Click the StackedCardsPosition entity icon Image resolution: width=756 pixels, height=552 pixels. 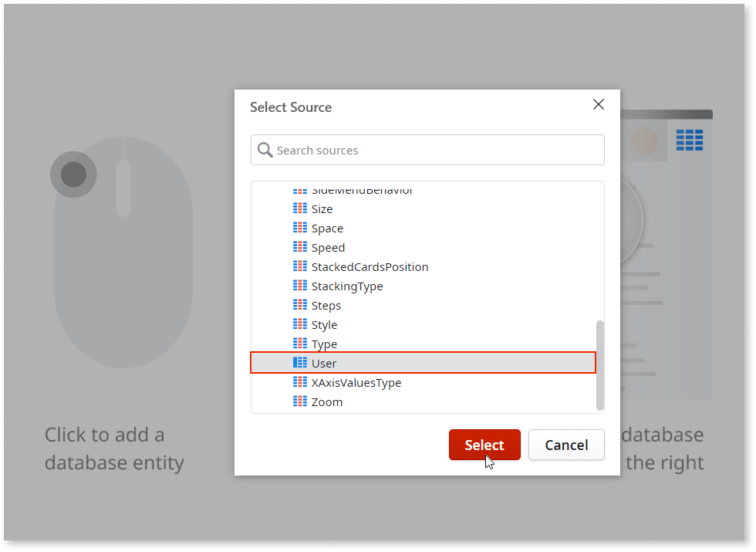click(x=300, y=266)
